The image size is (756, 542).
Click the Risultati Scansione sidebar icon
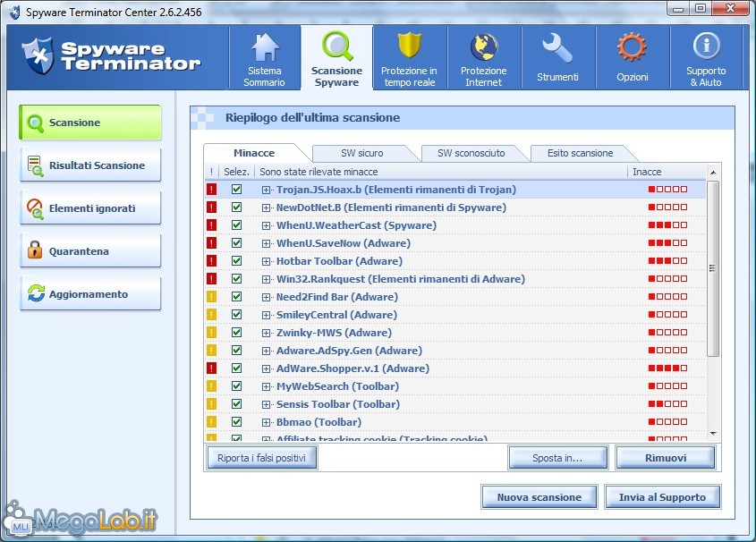click(x=35, y=165)
